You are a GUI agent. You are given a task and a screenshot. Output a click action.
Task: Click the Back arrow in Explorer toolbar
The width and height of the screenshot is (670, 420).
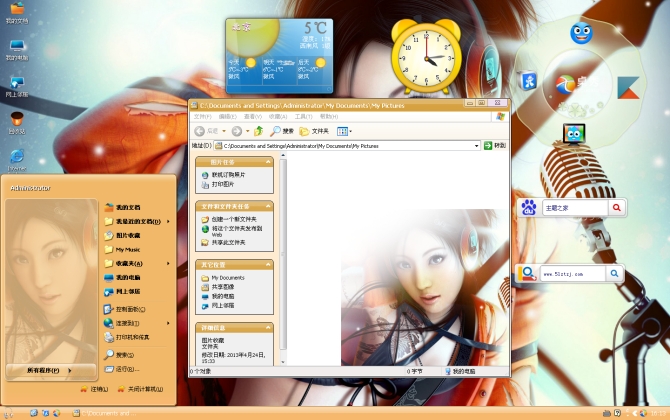coord(200,131)
